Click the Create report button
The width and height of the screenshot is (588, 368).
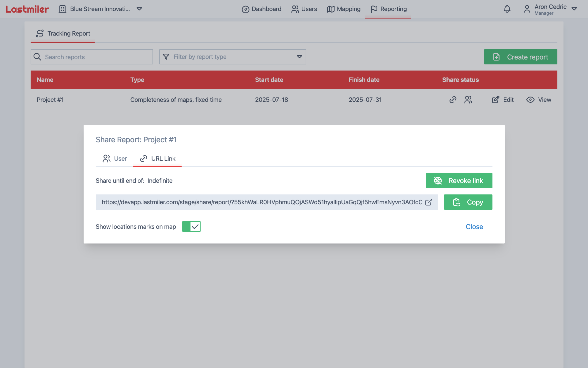521,57
